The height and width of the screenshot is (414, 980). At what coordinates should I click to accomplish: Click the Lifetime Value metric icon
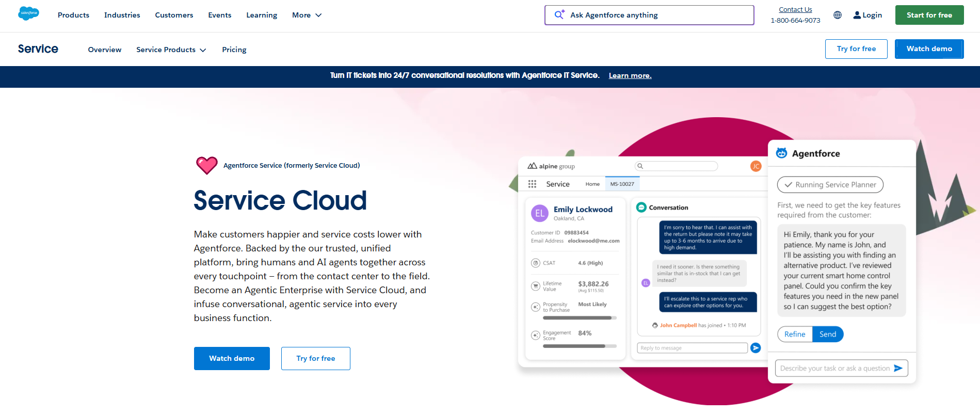pyautogui.click(x=536, y=286)
